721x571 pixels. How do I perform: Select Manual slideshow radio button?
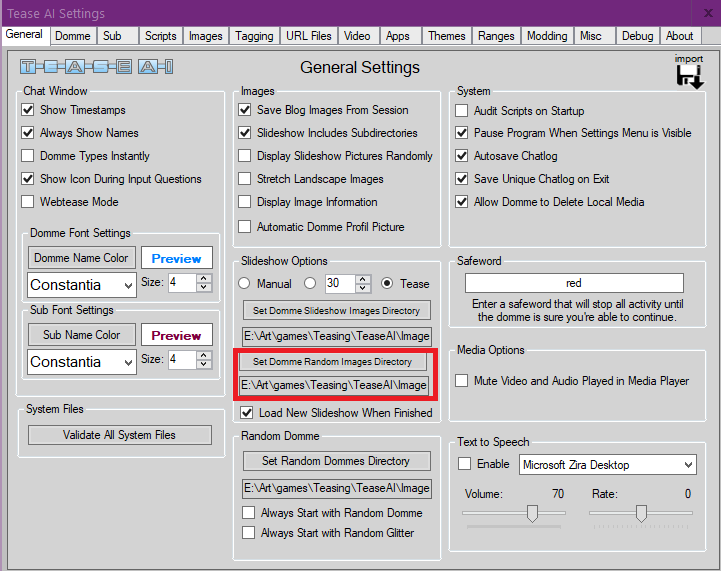244,283
